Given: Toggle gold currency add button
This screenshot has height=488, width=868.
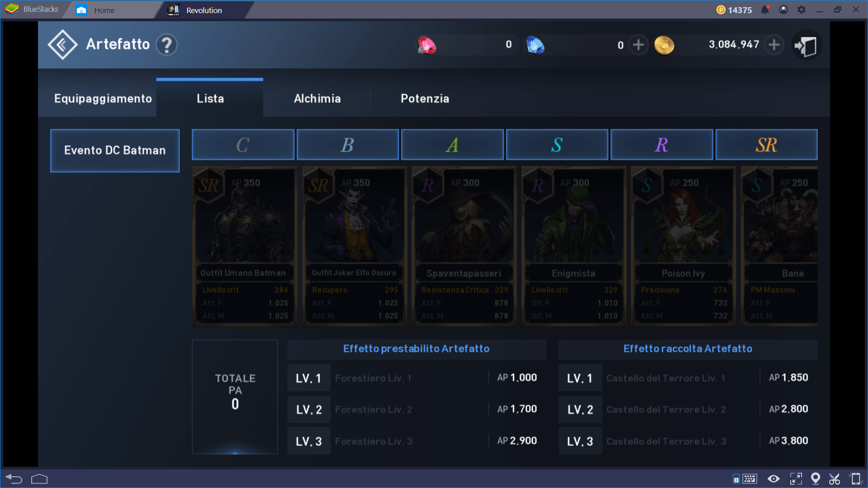Looking at the screenshot, I should 774,44.
